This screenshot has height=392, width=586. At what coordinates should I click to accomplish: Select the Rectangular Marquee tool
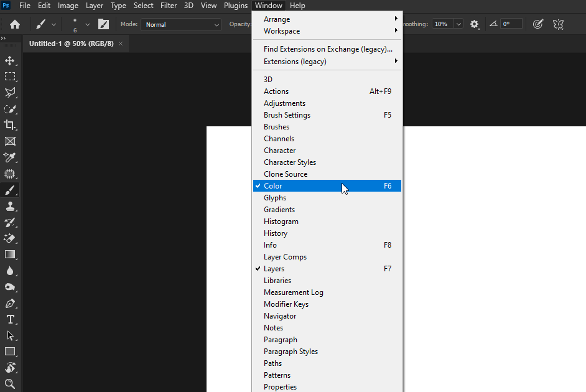pos(10,77)
